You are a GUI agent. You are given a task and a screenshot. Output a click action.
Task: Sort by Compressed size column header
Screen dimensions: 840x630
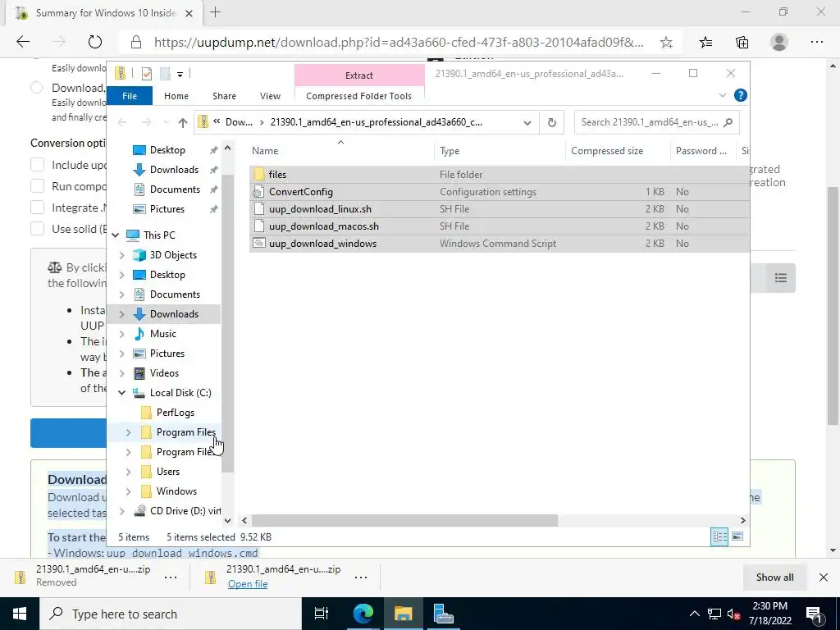click(x=619, y=151)
